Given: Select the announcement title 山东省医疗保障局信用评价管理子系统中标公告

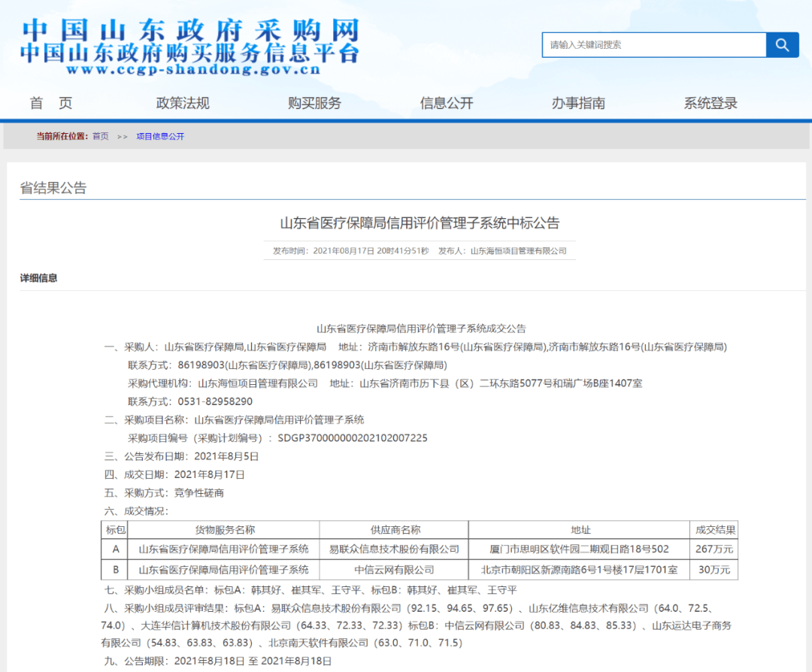Looking at the screenshot, I should [x=420, y=223].
